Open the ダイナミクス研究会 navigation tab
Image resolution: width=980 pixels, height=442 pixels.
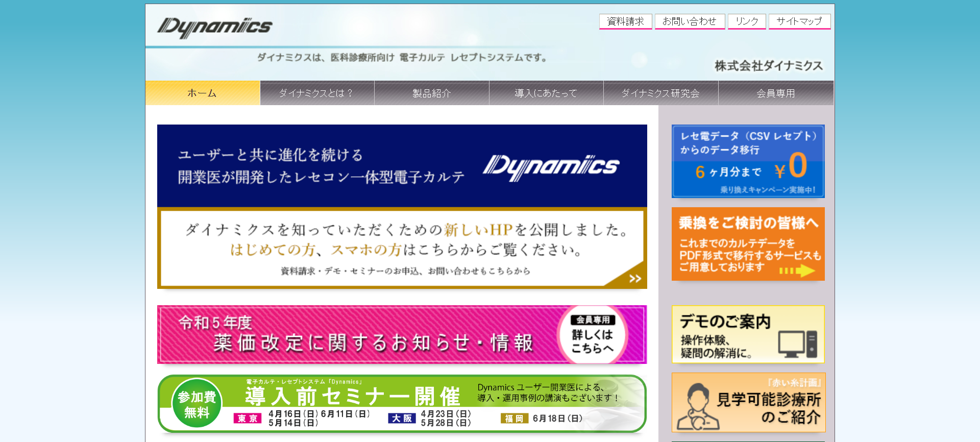pos(660,93)
